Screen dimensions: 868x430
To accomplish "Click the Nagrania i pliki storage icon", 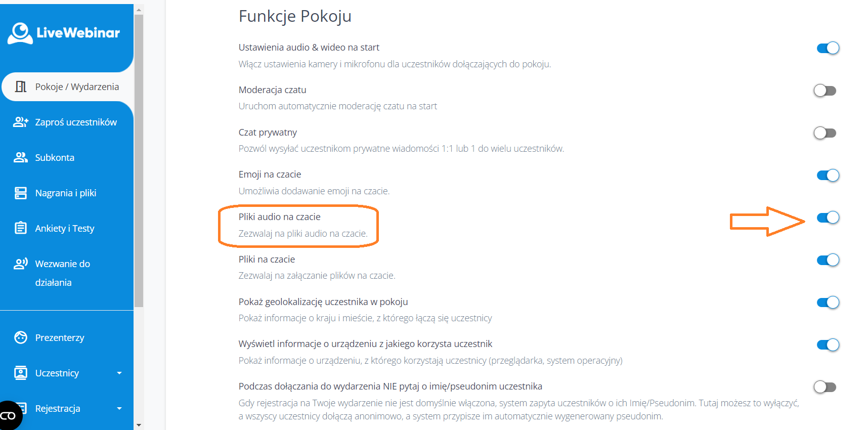I will click(21, 193).
